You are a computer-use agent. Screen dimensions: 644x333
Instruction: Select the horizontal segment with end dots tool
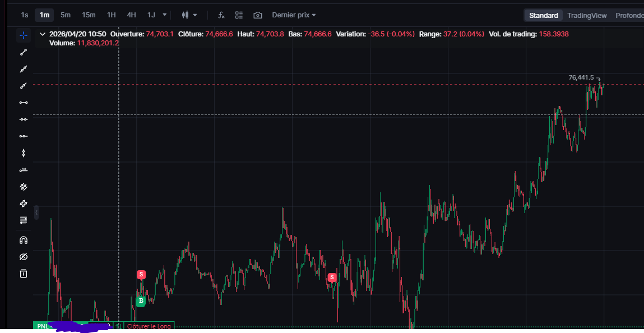coord(24,102)
